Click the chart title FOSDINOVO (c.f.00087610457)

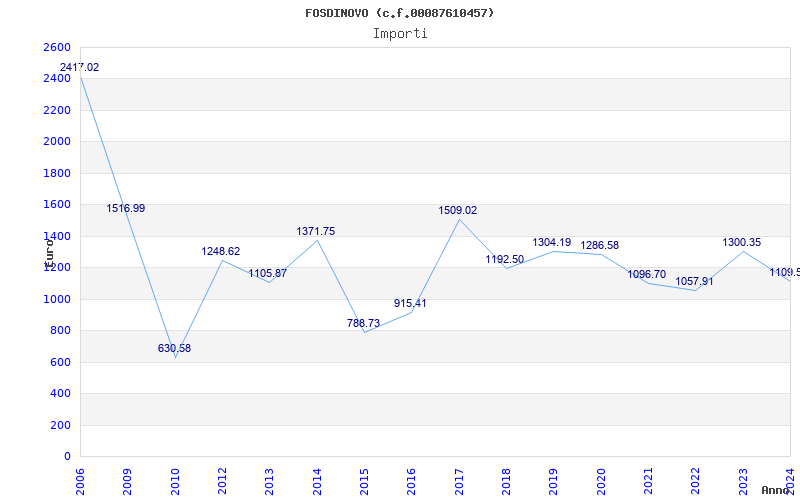[x=399, y=13]
